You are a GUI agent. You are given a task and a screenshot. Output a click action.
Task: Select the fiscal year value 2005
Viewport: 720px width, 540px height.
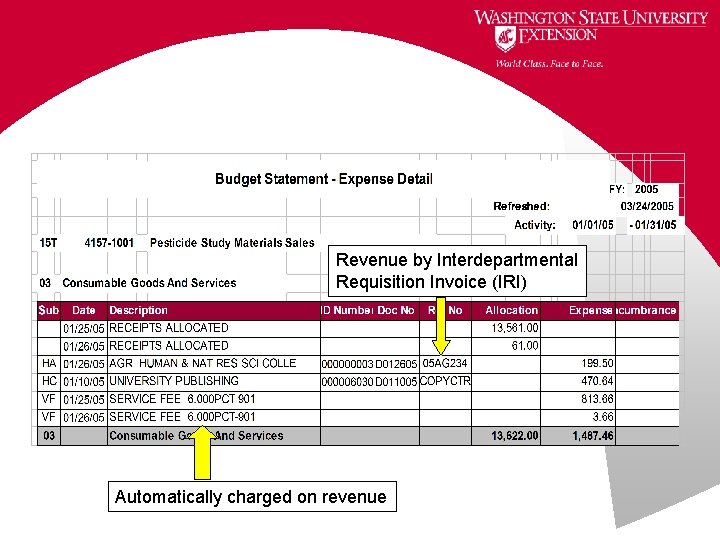[646, 189]
